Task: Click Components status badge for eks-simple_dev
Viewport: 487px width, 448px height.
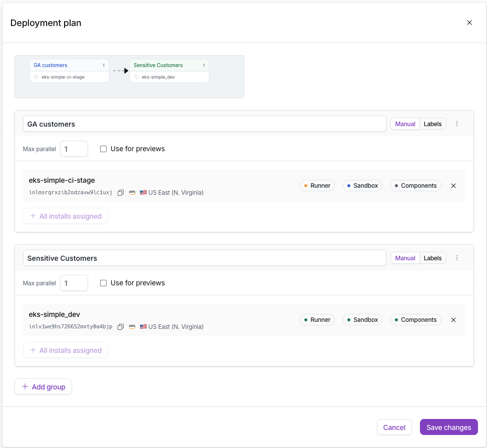Action: coord(415,320)
